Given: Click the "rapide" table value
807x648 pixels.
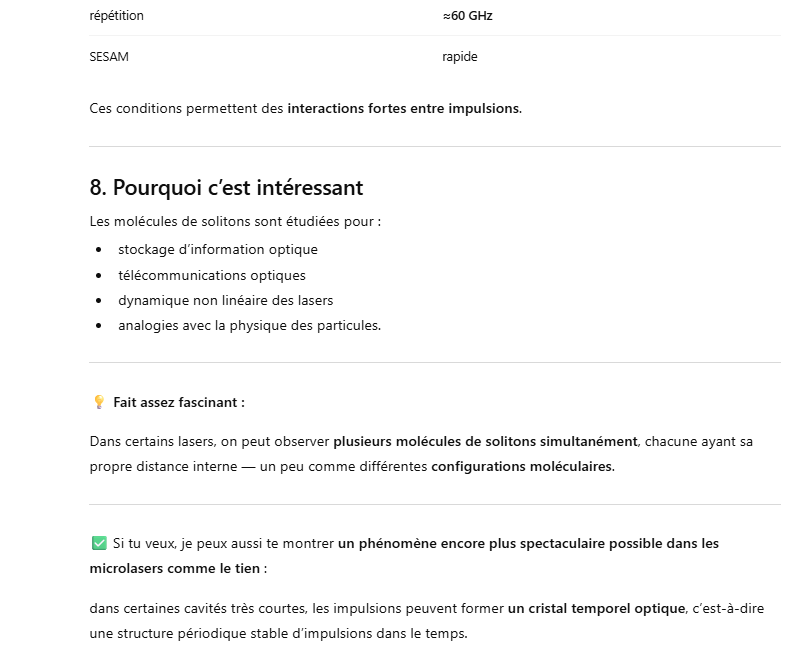Looking at the screenshot, I should 459,57.
